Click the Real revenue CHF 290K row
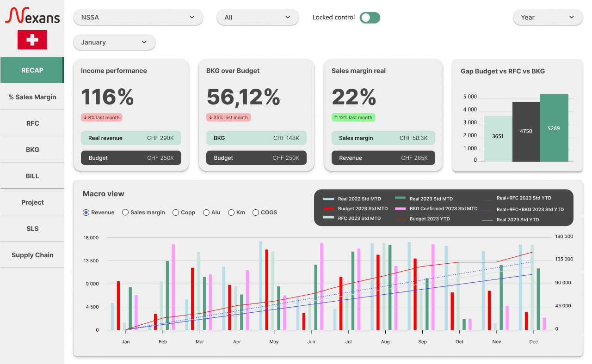 [131, 138]
